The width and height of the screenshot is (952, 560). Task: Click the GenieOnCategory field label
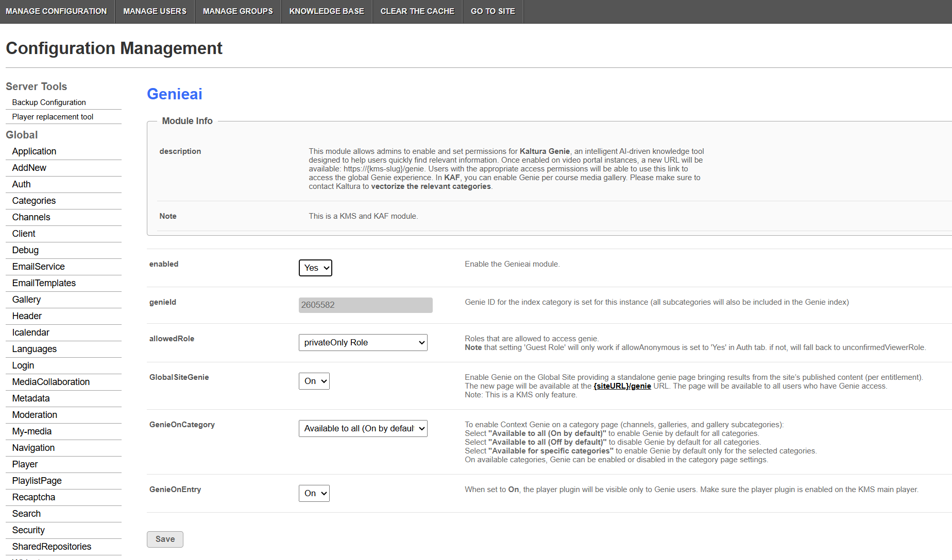point(182,425)
